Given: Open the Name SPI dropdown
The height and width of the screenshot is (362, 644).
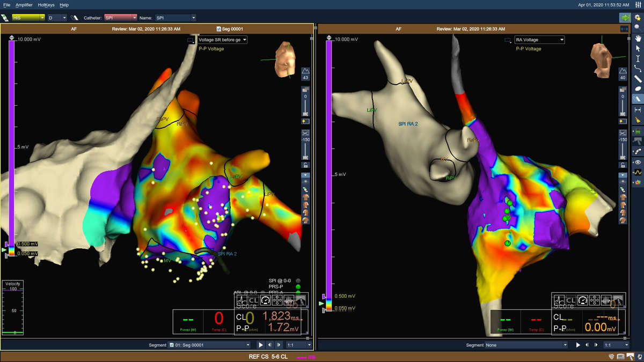Looking at the screenshot, I should coord(175,18).
